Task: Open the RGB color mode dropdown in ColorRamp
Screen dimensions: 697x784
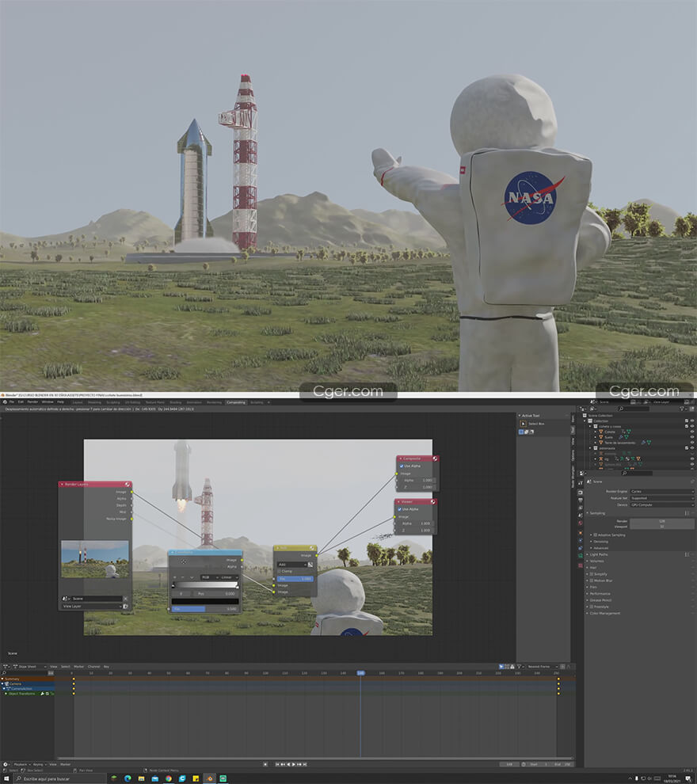Action: (x=210, y=577)
